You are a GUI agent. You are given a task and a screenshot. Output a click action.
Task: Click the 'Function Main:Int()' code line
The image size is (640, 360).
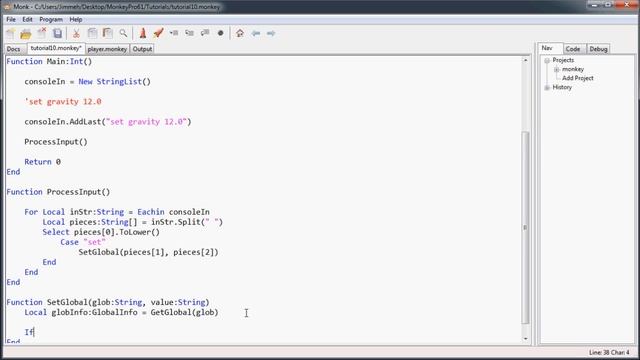49,62
